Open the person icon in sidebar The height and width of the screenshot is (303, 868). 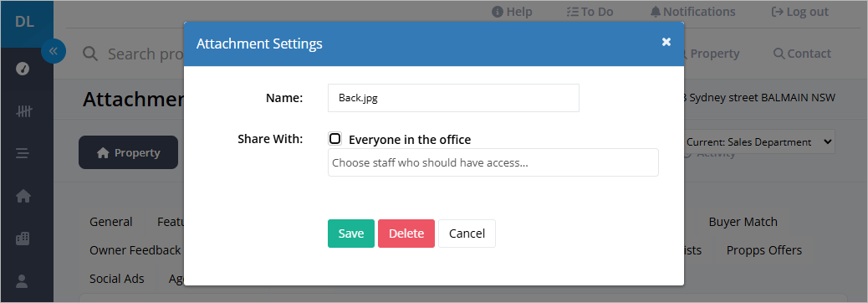pos(22,281)
